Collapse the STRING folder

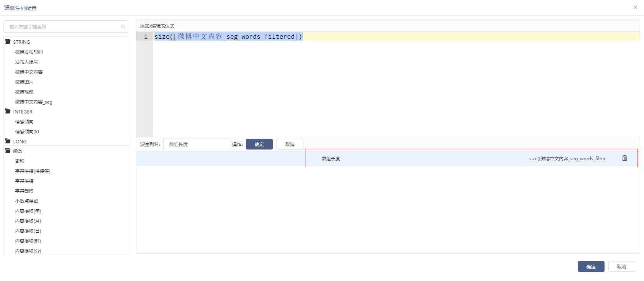click(8, 41)
